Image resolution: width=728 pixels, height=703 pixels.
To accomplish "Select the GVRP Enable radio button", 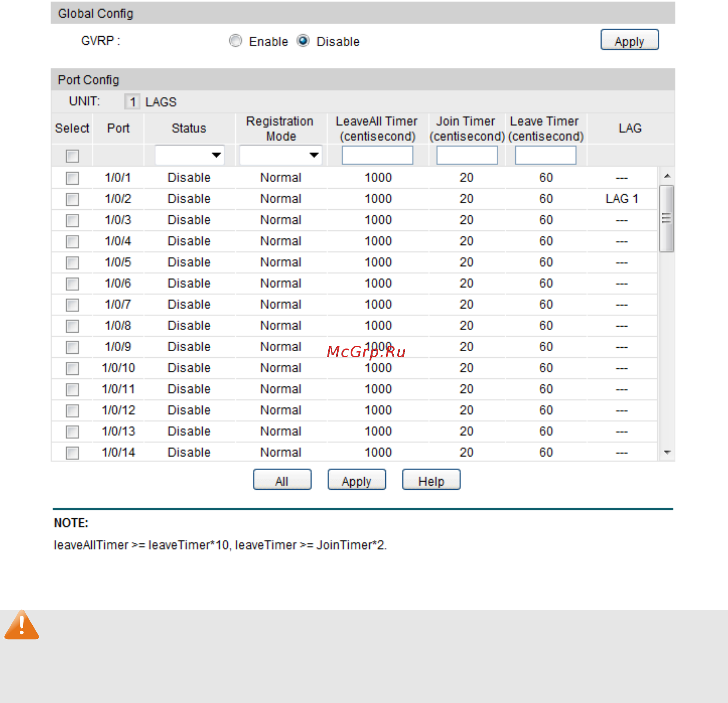I will pos(235,41).
